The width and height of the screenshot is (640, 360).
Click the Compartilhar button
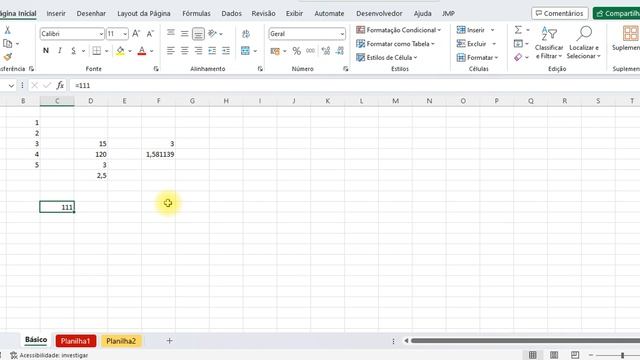pyautogui.click(x=616, y=13)
